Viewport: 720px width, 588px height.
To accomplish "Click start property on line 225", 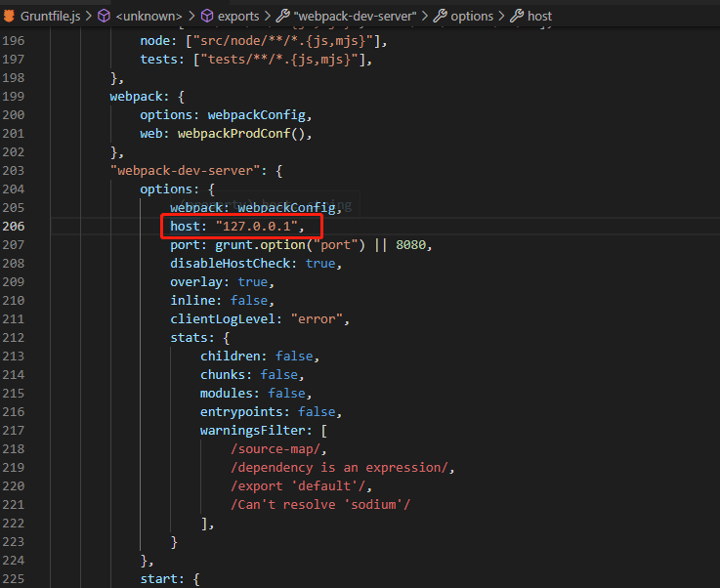I will (158, 579).
